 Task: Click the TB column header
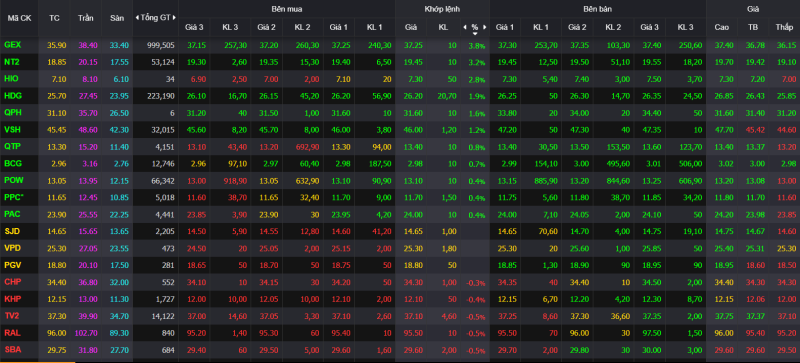(x=753, y=27)
